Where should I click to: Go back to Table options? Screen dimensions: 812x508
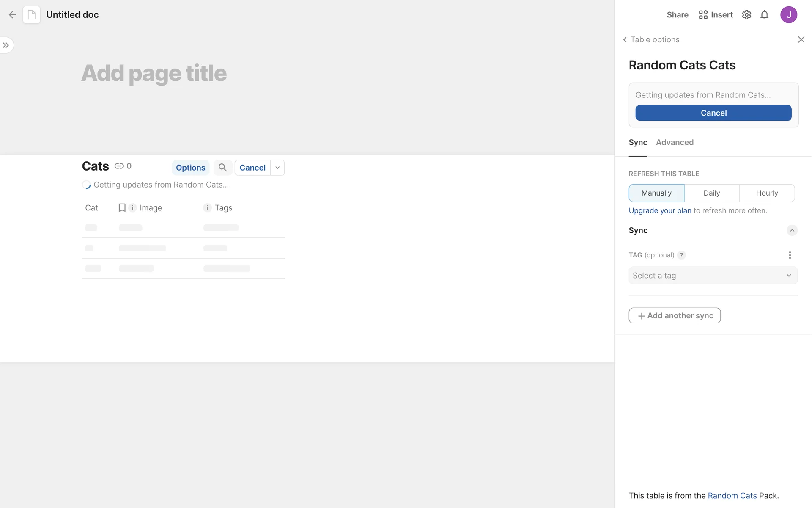tap(651, 39)
